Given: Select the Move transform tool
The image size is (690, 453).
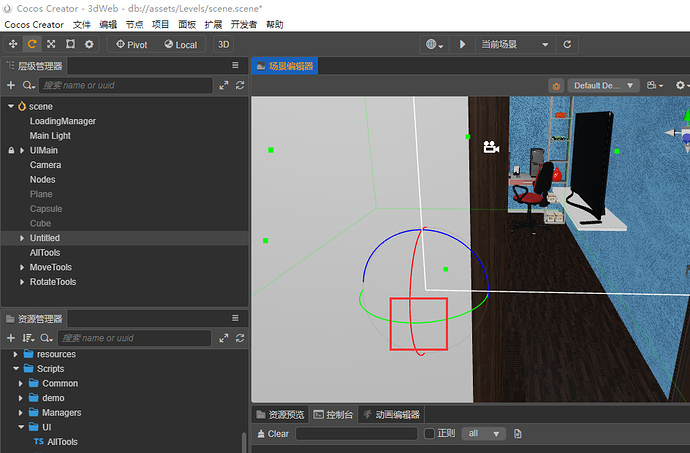Looking at the screenshot, I should [x=13, y=44].
